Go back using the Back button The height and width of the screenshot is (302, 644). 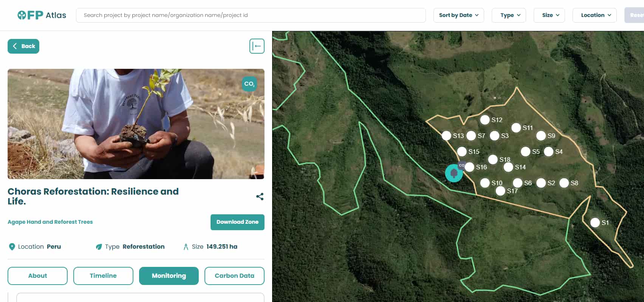(x=23, y=46)
